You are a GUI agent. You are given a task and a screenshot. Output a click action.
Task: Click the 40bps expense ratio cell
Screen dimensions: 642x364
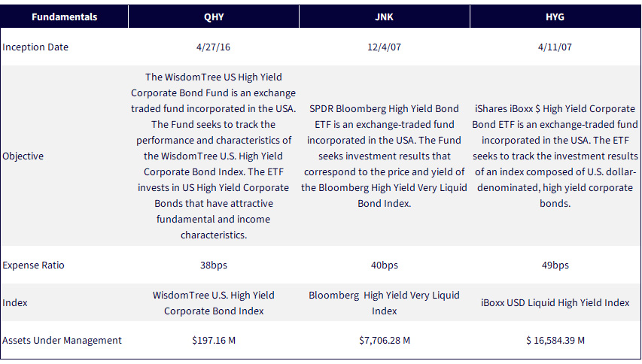point(384,265)
